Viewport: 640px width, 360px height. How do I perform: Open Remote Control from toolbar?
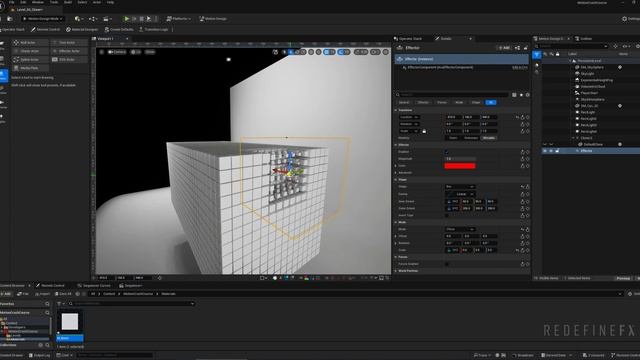tap(45, 29)
